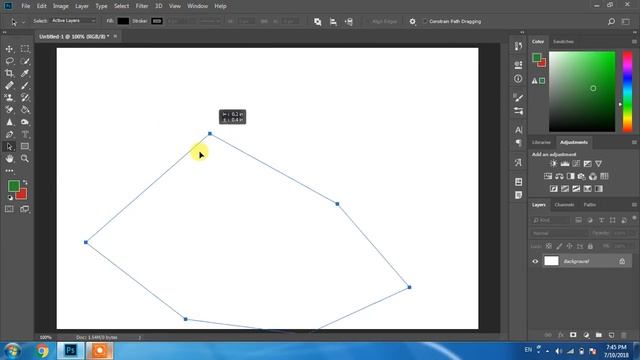Open the Window menu

[198, 6]
